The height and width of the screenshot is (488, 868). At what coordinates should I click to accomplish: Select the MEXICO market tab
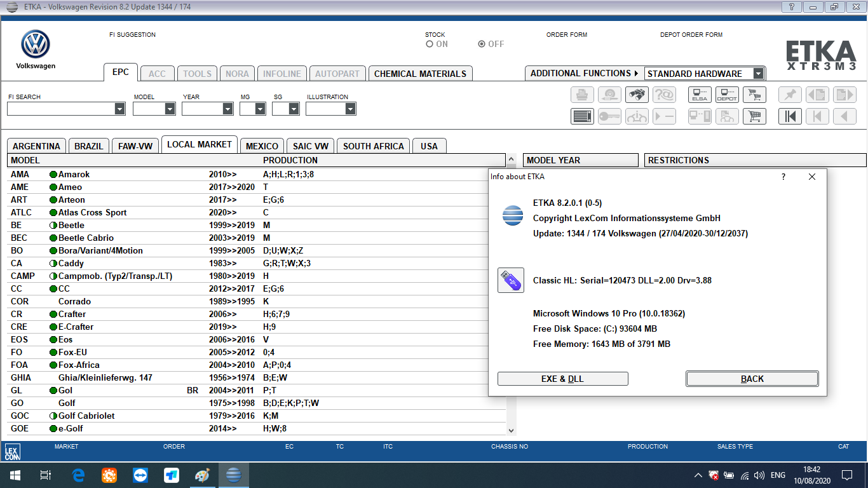coord(262,146)
